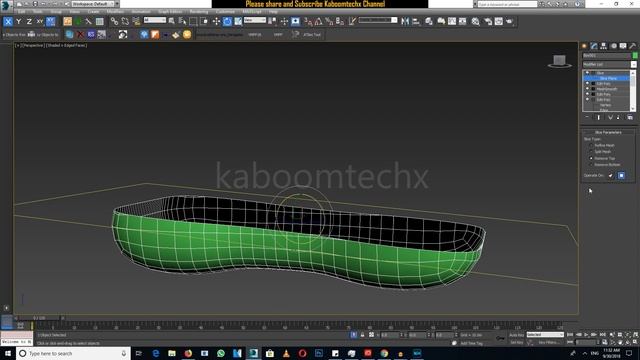
Task: Open the Rendered Frame Window
Action: [499, 21]
